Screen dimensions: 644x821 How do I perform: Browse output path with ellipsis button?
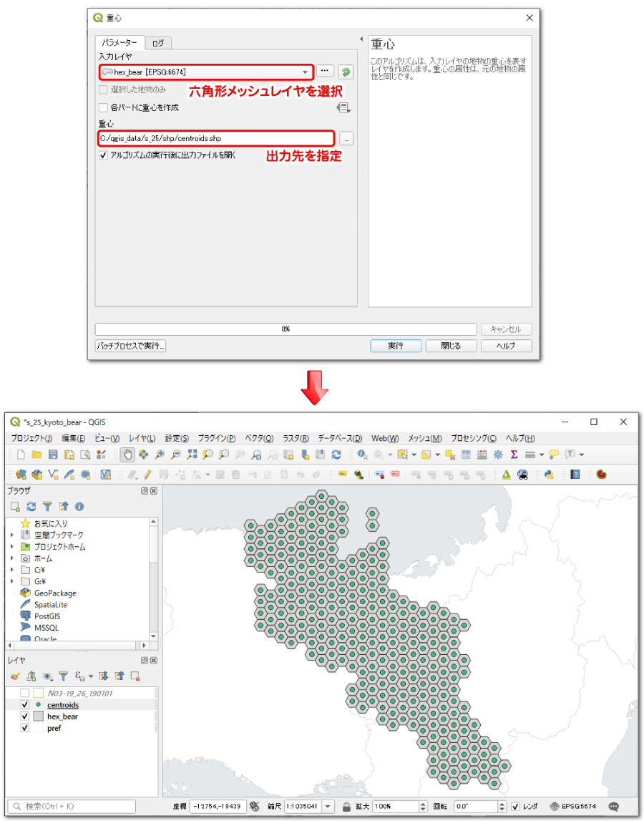point(346,138)
